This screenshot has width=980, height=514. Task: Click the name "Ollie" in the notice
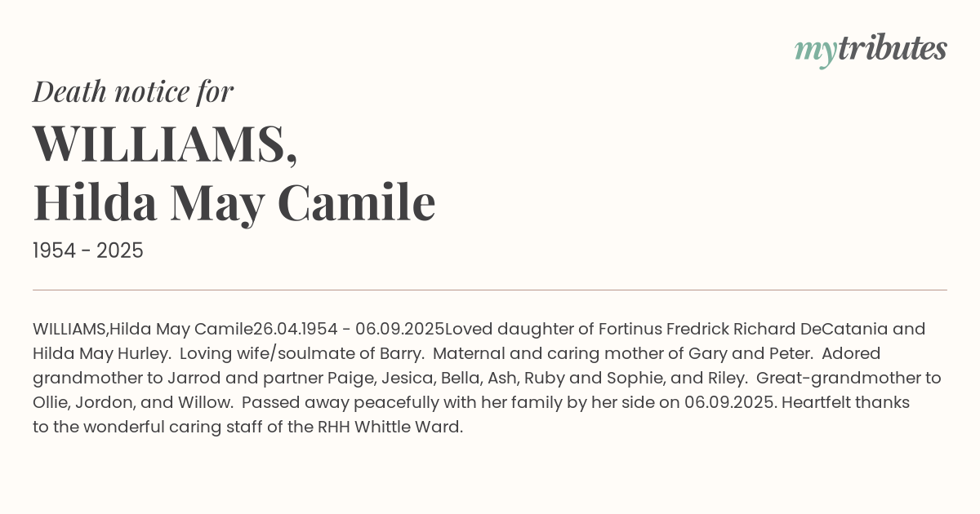pyautogui.click(x=52, y=403)
